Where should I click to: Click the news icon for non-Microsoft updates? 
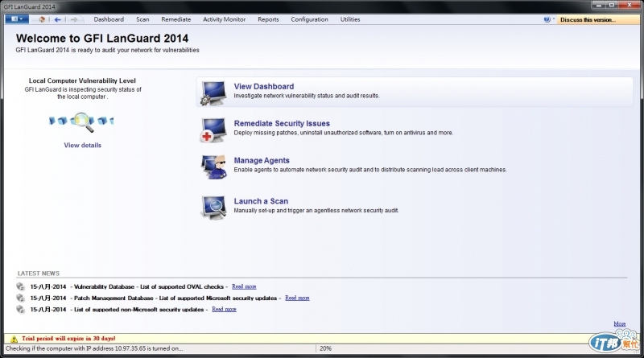(x=21, y=309)
